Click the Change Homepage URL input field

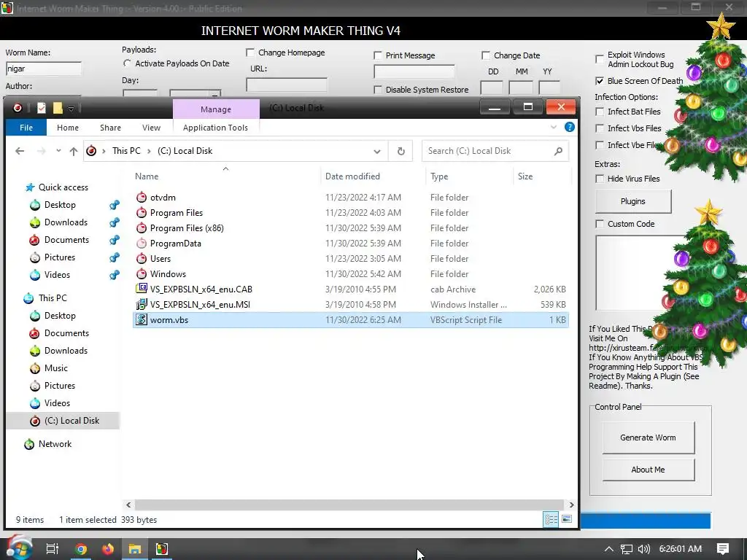click(286, 85)
